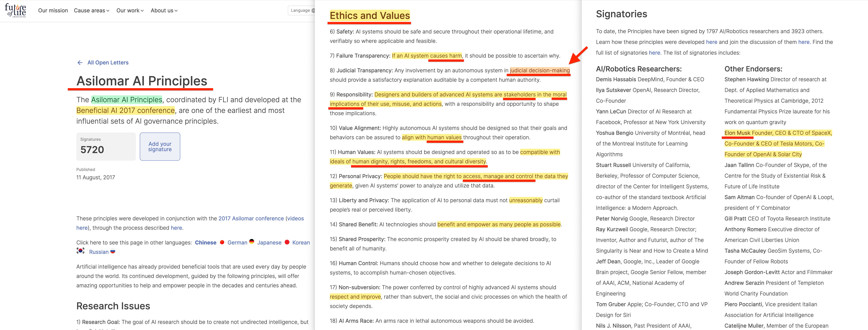Click 'here' after 'process described'
Image resolution: width=868 pixels, height=330 pixels.
[176, 228]
